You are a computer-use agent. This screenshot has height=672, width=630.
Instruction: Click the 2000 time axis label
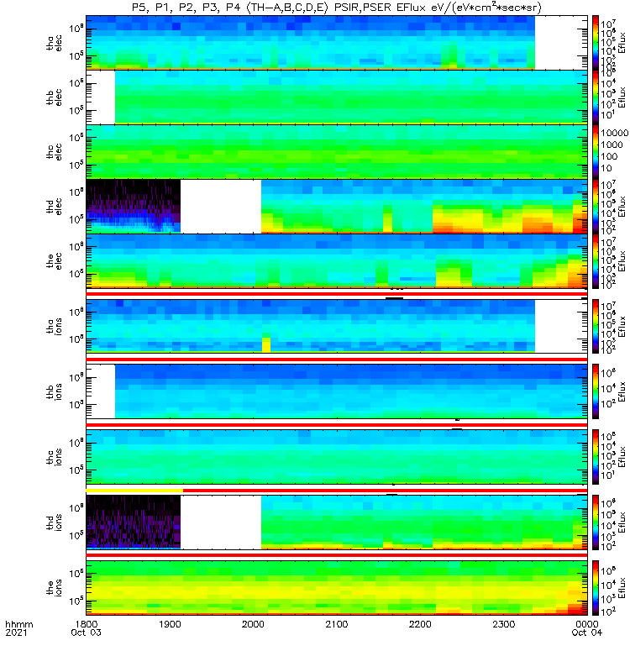click(x=253, y=624)
